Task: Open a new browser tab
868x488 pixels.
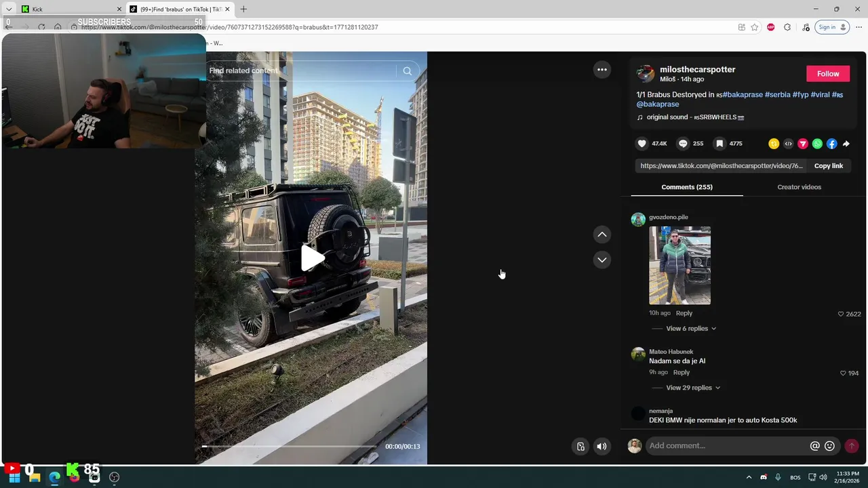Action: pos(243,9)
